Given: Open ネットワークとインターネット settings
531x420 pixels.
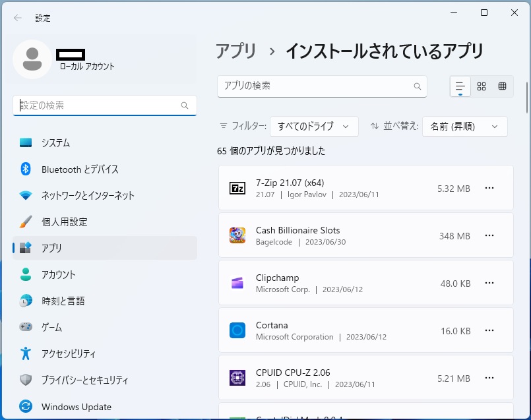Looking at the screenshot, I should (105, 195).
